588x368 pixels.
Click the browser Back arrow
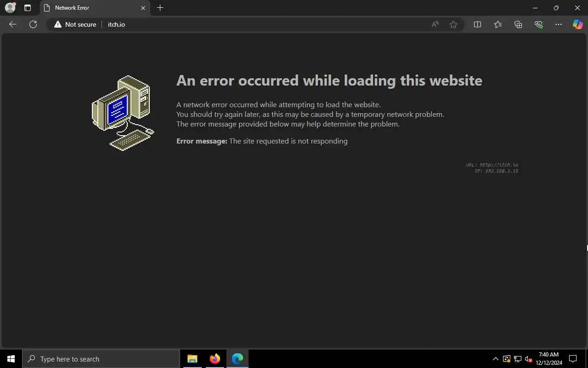click(13, 24)
